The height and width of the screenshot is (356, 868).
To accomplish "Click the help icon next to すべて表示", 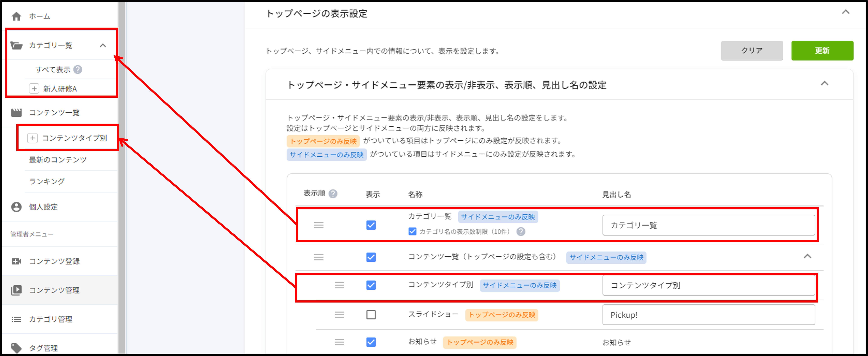I will [x=78, y=69].
